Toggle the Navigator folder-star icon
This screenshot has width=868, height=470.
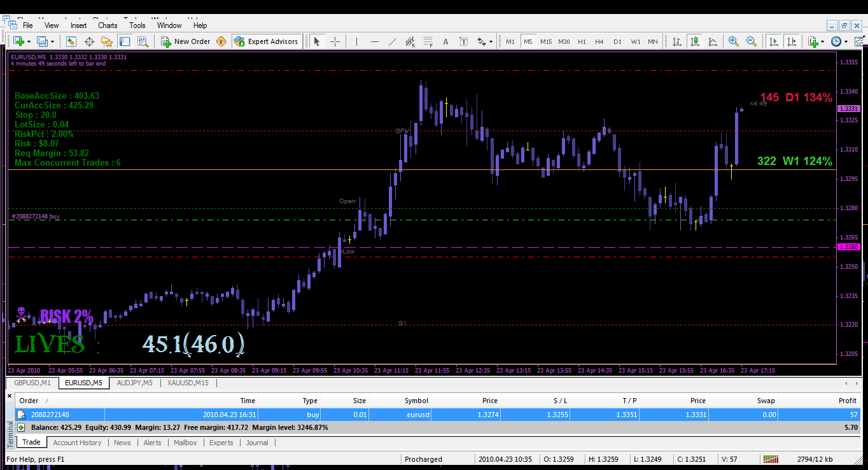107,41
